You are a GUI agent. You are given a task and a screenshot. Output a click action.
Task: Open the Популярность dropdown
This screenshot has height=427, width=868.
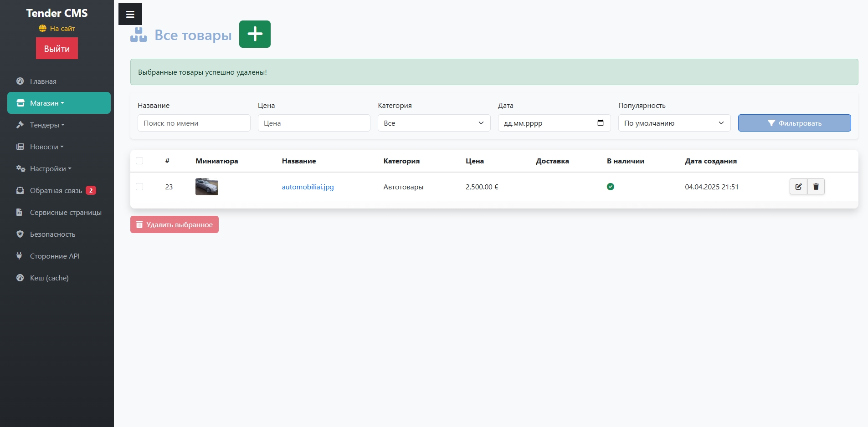[x=673, y=123]
